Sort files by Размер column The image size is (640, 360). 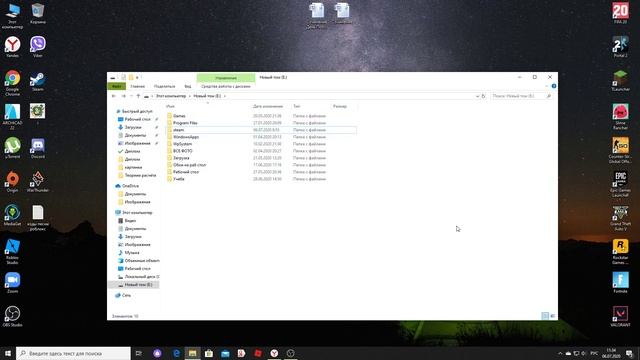pos(340,106)
